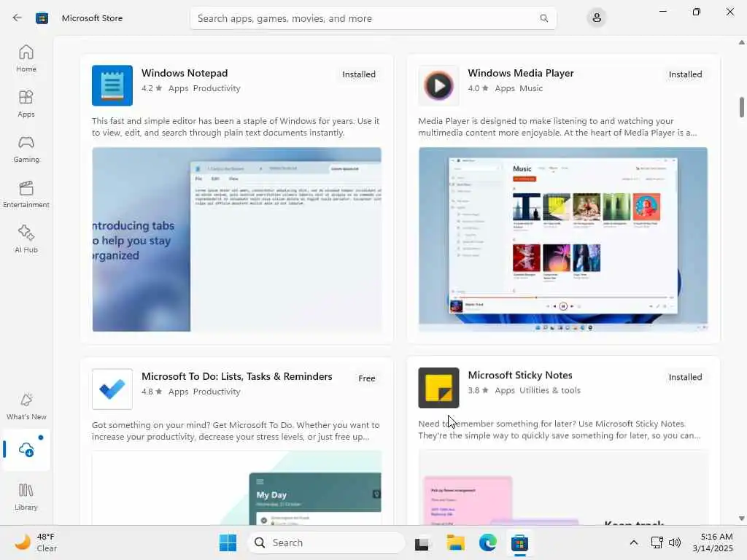Click Installed button for Windows Notepad
The width and height of the screenshot is (747, 560).
pos(359,74)
